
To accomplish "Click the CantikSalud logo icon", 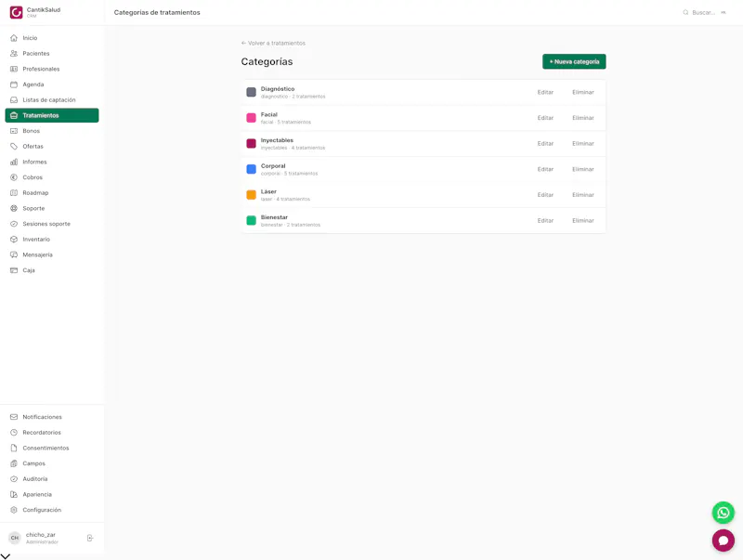I will pyautogui.click(x=16, y=12).
